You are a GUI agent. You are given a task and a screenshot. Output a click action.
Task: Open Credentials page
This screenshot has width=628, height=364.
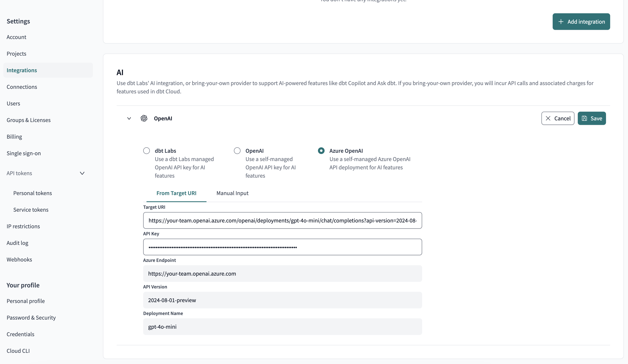(x=20, y=334)
